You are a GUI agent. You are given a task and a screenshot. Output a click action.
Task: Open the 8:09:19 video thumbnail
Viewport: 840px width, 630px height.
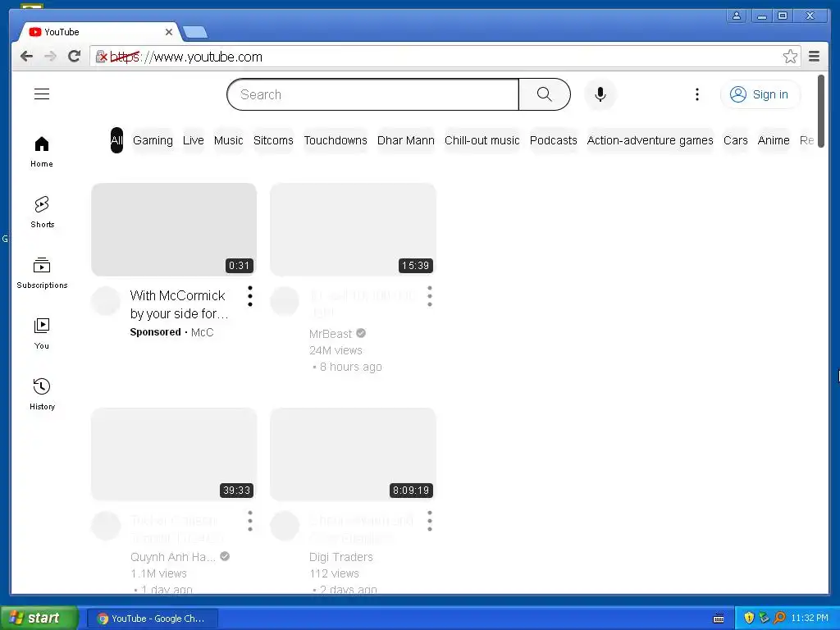pyautogui.click(x=353, y=454)
